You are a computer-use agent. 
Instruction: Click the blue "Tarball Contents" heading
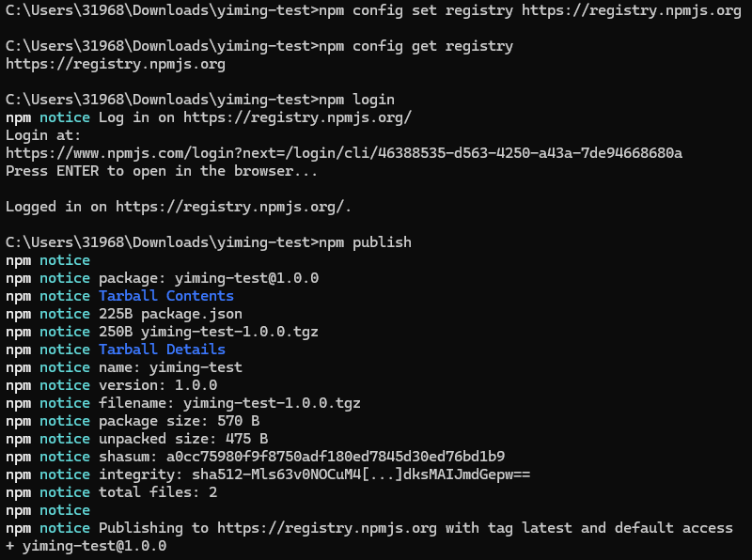[x=166, y=296]
